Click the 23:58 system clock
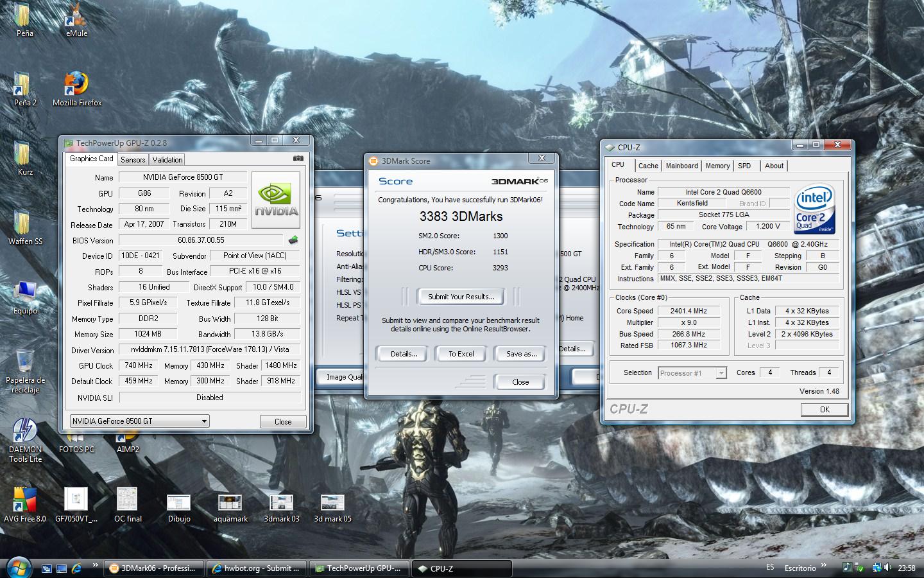This screenshot has height=578, width=924. [907, 568]
